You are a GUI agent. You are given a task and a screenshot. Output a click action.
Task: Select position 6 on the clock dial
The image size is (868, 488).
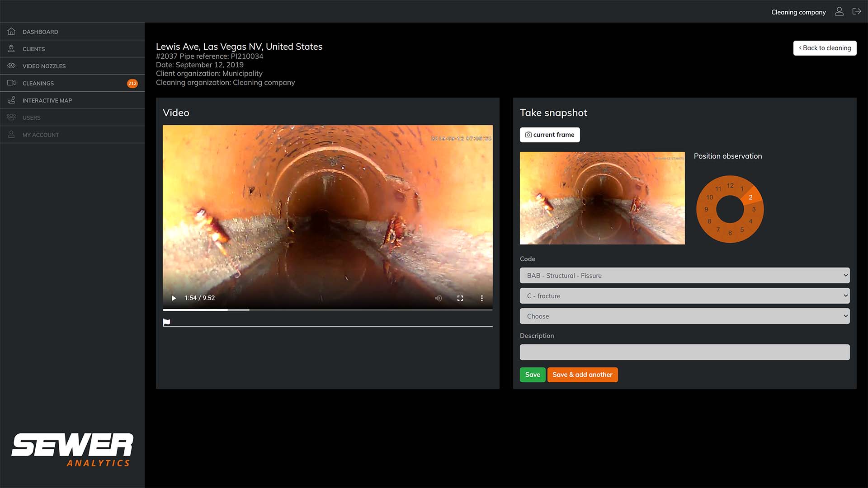730,233
